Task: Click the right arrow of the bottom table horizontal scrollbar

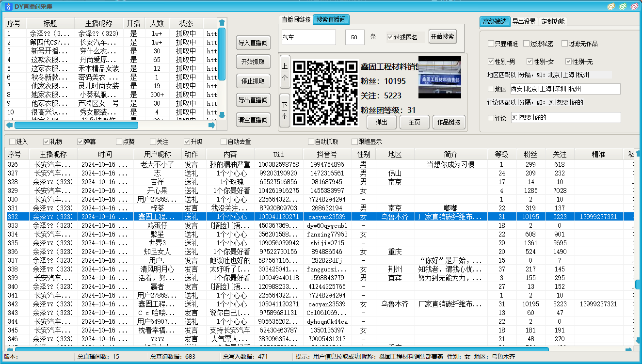Action: click(628, 349)
